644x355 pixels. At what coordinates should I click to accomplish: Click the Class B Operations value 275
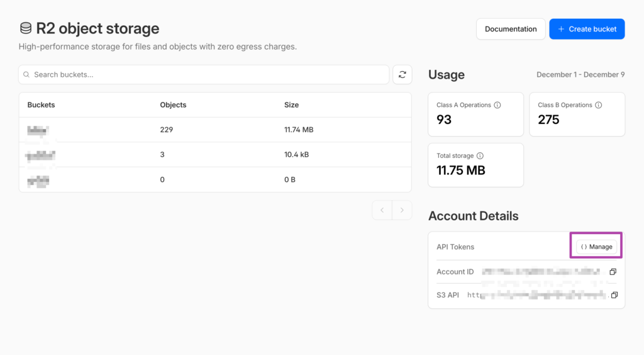click(548, 120)
